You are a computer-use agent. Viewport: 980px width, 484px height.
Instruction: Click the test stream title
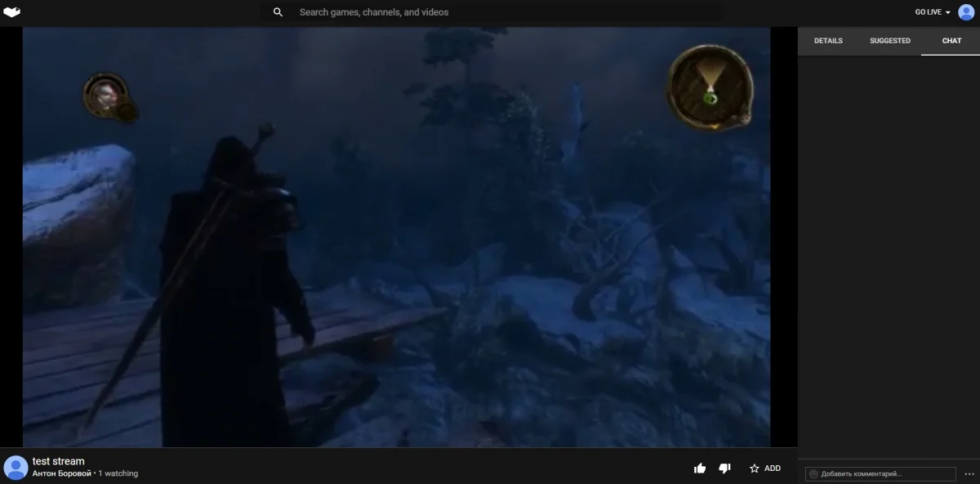(59, 461)
